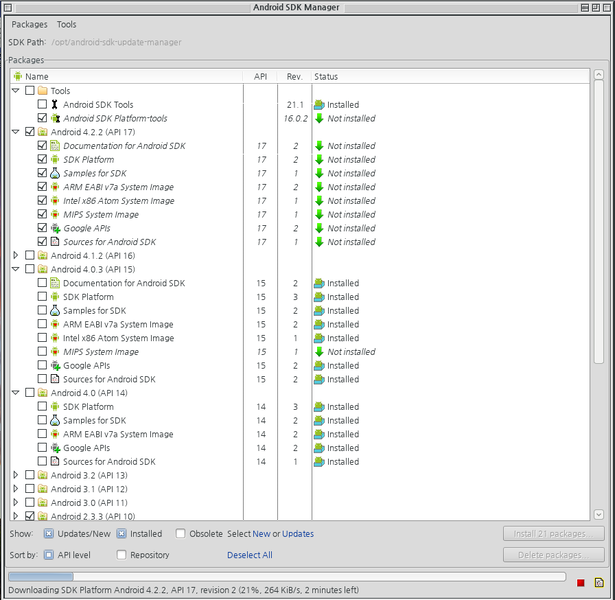Click the API 17 Samples for SDK flask icon
Image resolution: width=615 pixels, height=600 pixels.
[55, 173]
